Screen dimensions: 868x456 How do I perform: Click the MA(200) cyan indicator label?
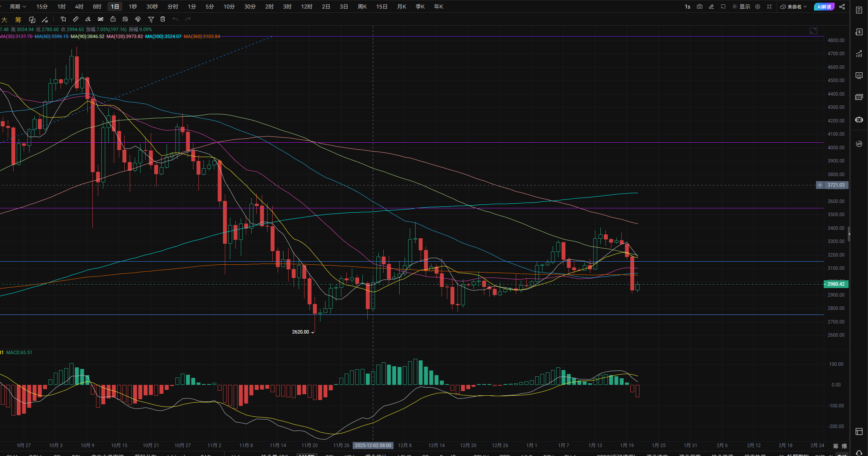(x=163, y=37)
